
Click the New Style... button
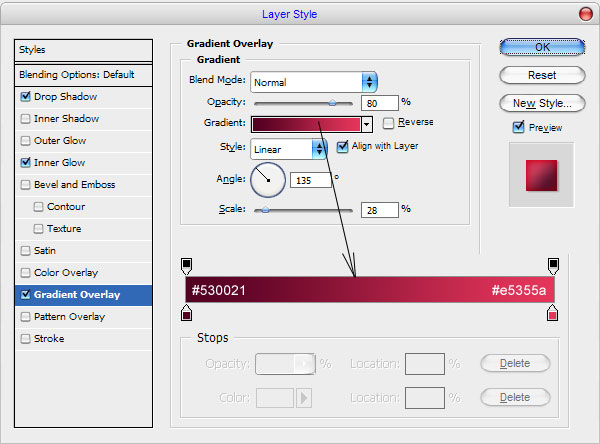[541, 103]
